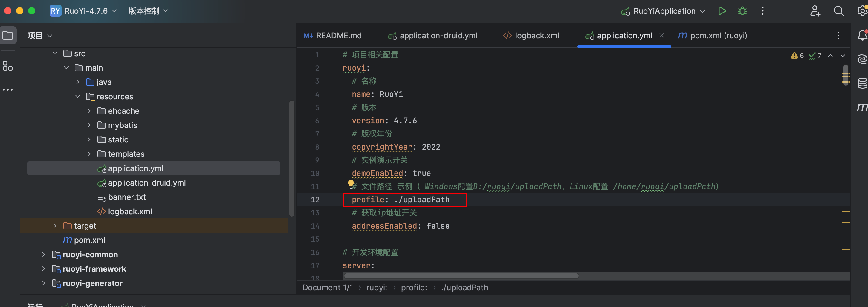Click the ./uploadPath breadcrumb

[x=464, y=288]
